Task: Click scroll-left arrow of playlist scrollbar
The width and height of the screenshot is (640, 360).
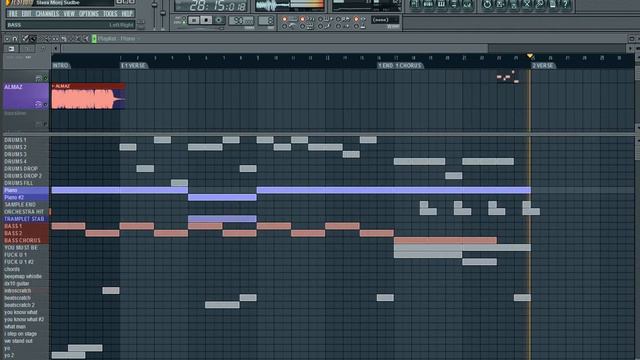Action: point(56,49)
